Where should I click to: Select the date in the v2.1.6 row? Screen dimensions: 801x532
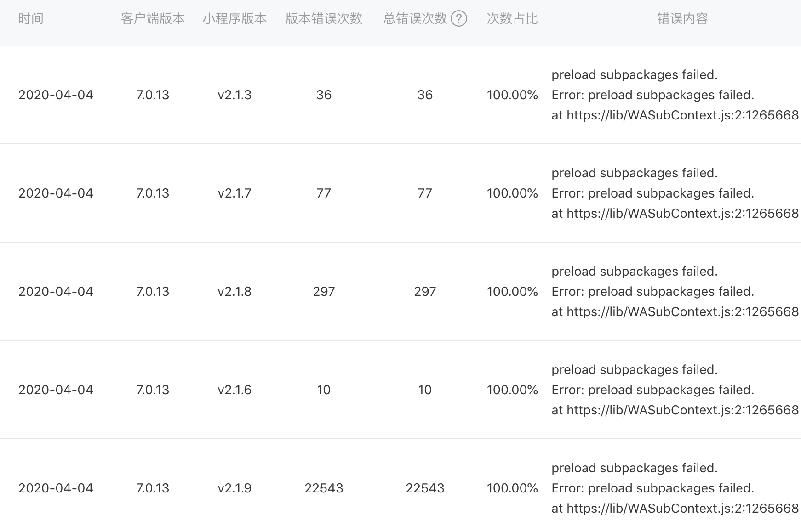click(56, 390)
